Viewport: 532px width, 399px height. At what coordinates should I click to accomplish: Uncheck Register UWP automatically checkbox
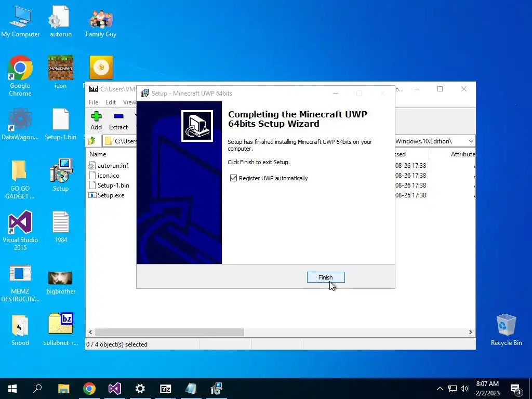click(x=233, y=178)
